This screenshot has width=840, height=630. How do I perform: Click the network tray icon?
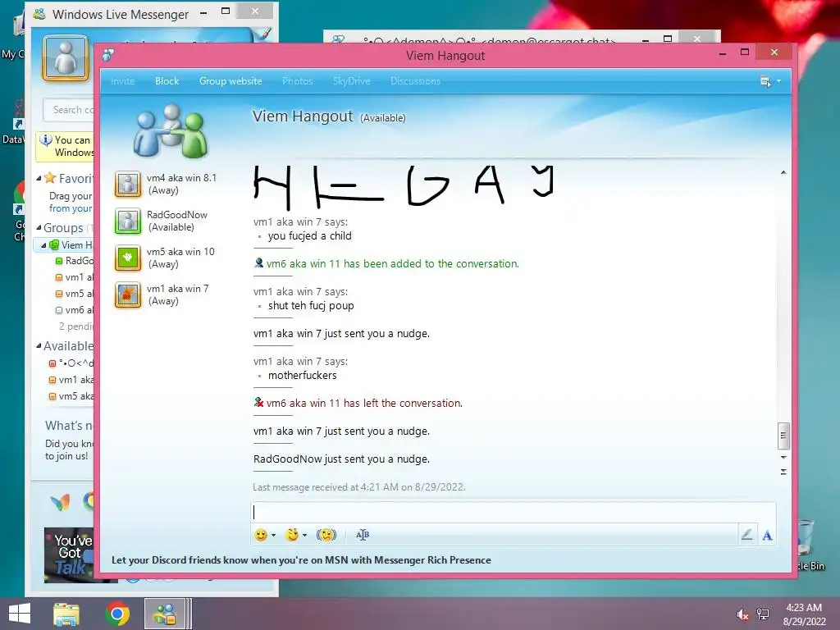pos(763,614)
